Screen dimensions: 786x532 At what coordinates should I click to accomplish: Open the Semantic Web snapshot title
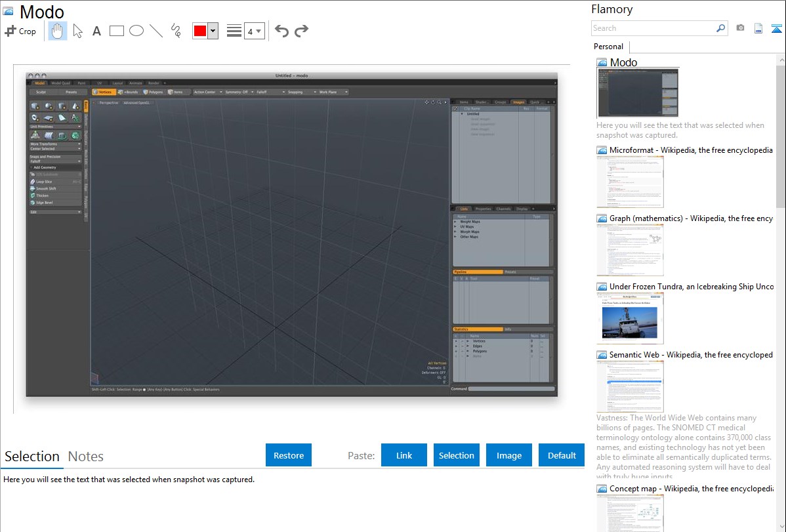point(691,354)
